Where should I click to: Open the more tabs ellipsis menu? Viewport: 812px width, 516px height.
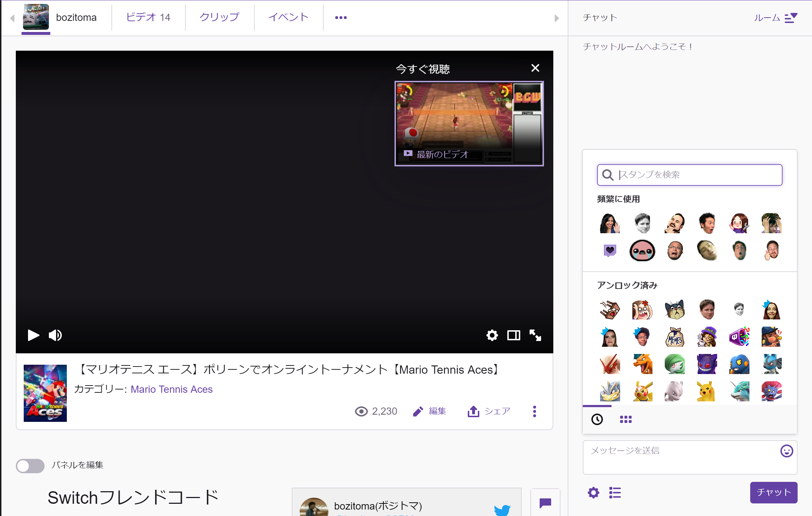341,17
